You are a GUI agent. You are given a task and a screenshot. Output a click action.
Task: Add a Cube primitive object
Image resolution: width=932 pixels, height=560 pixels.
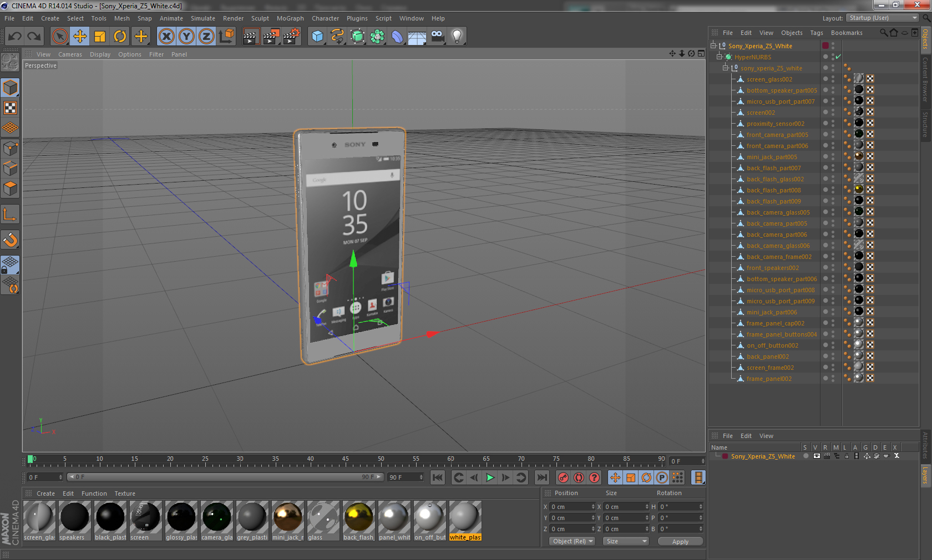coord(317,37)
